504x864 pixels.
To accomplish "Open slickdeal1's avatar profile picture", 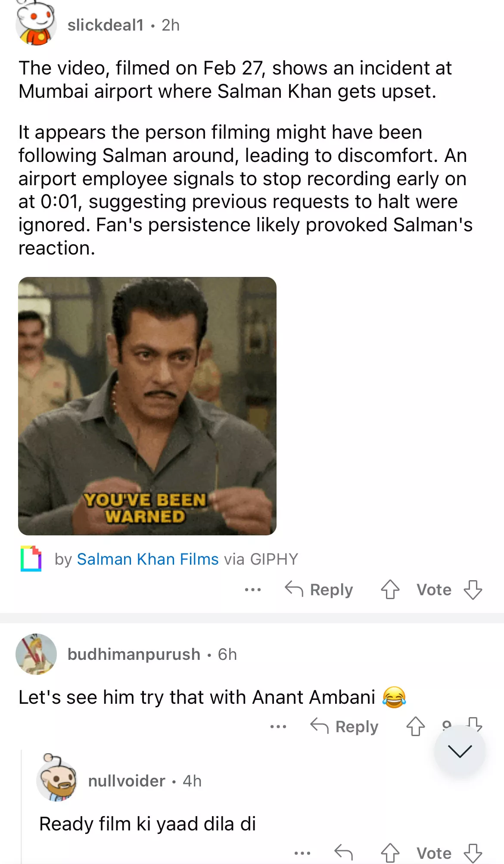I will pyautogui.click(x=36, y=25).
